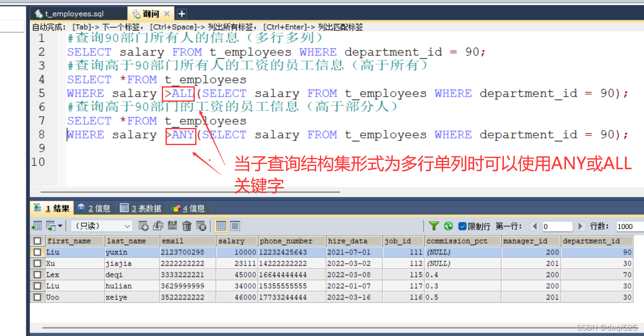Click the 询问 tab query icon

(x=136, y=14)
